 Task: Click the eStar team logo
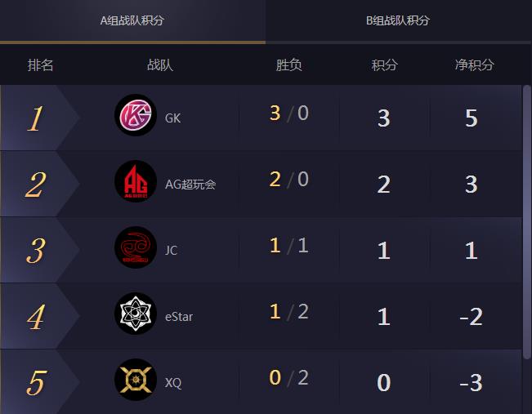pyautogui.click(x=136, y=314)
